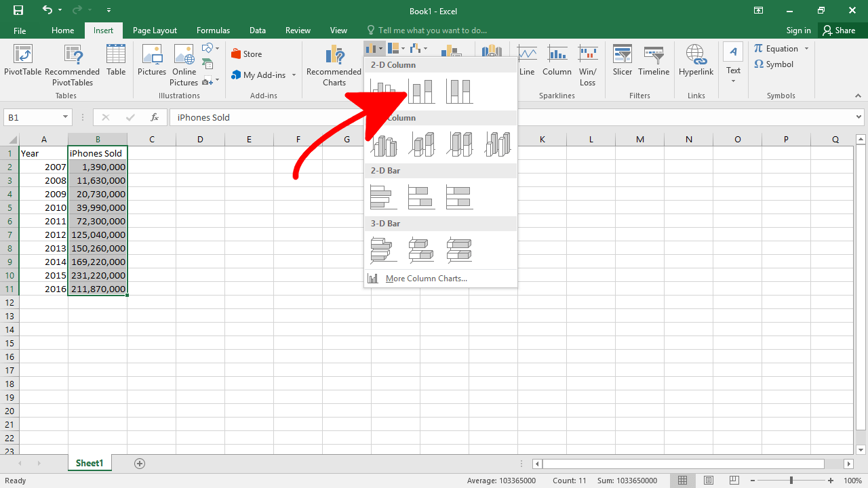This screenshot has width=868, height=488.
Task: Open the Equation dropdown arrow
Action: coord(806,49)
